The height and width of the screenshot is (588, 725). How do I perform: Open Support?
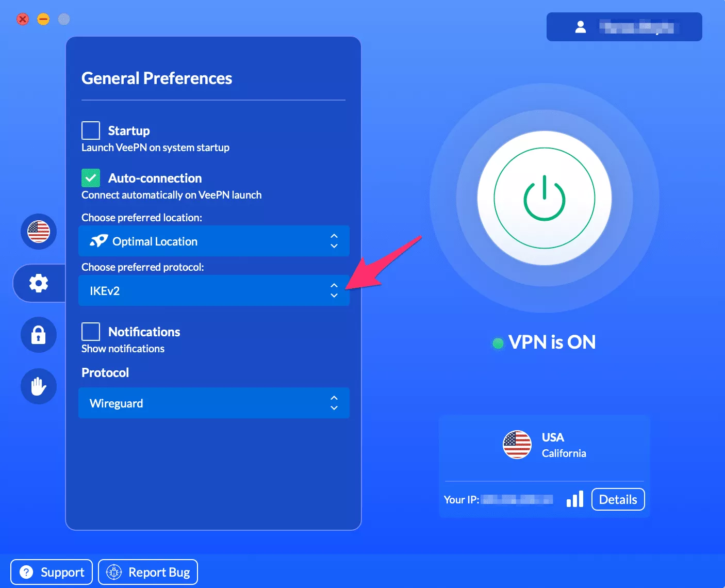point(52,572)
